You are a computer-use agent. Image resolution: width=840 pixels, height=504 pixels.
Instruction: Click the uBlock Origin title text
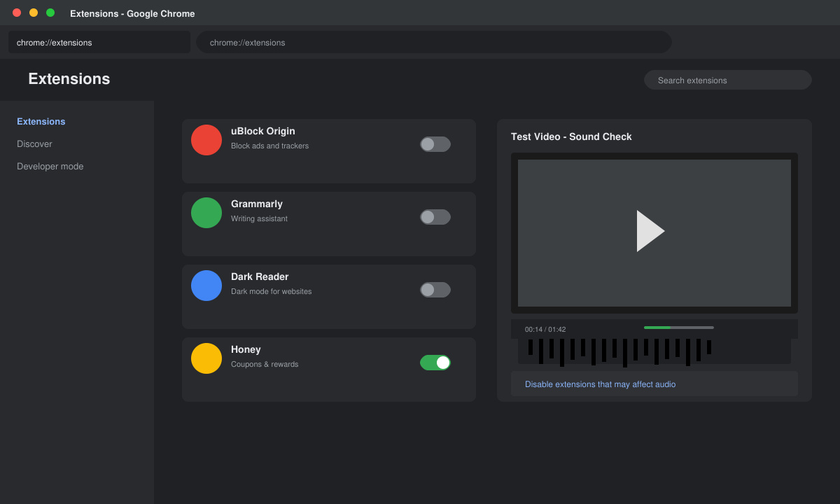click(x=263, y=131)
